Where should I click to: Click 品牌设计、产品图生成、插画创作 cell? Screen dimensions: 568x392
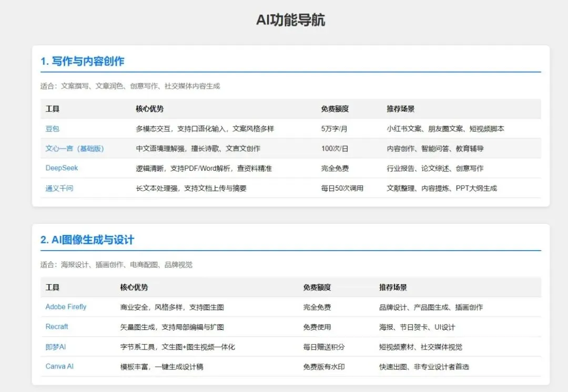[x=431, y=307]
